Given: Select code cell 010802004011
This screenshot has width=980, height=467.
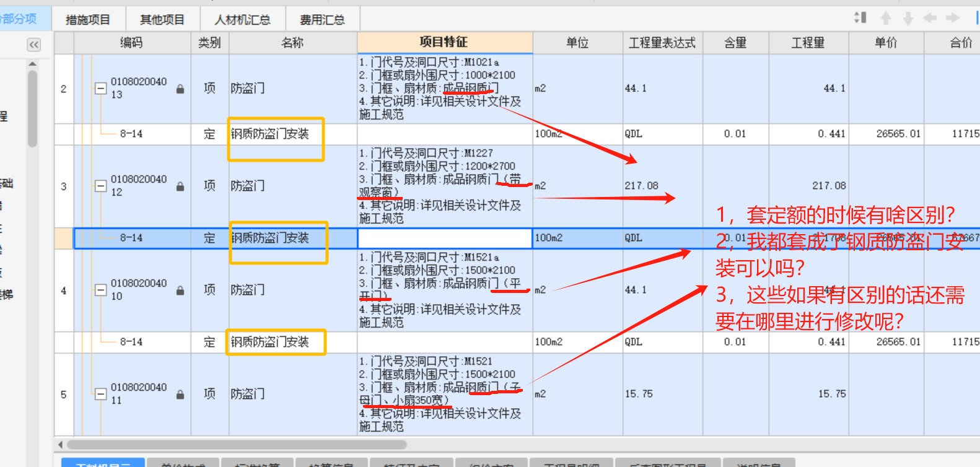Looking at the screenshot, I should 139,394.
